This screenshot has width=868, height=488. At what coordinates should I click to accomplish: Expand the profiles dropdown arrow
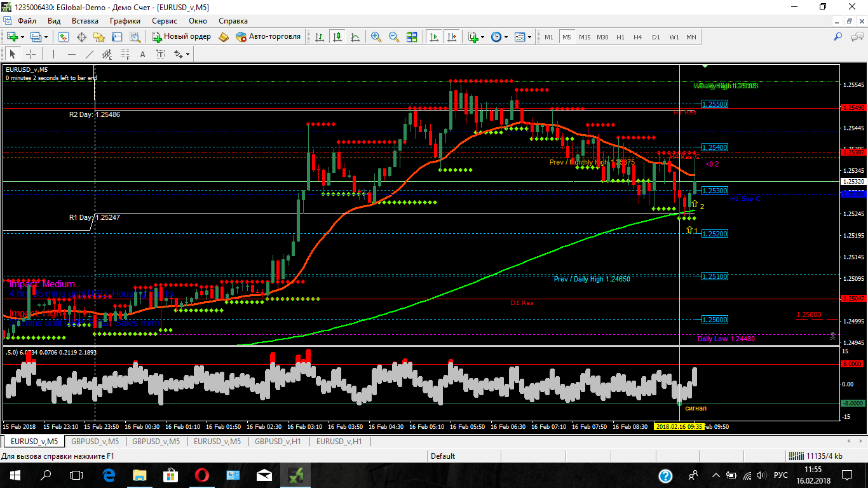point(46,37)
